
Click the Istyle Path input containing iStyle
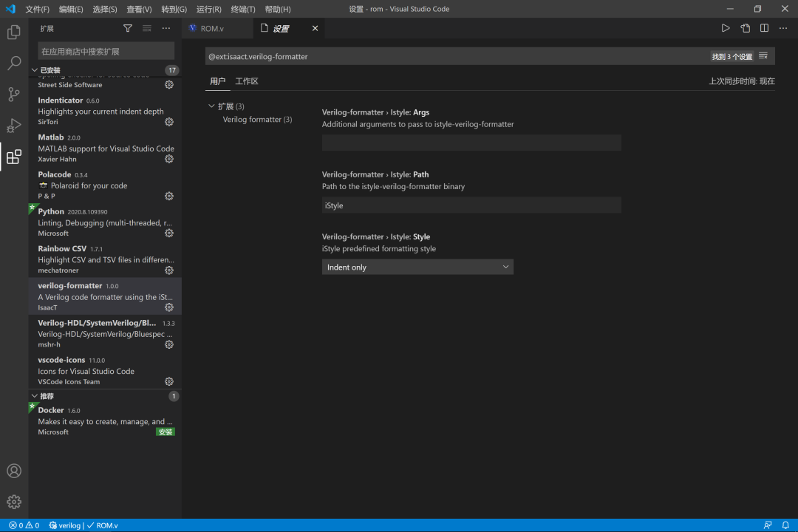471,205
